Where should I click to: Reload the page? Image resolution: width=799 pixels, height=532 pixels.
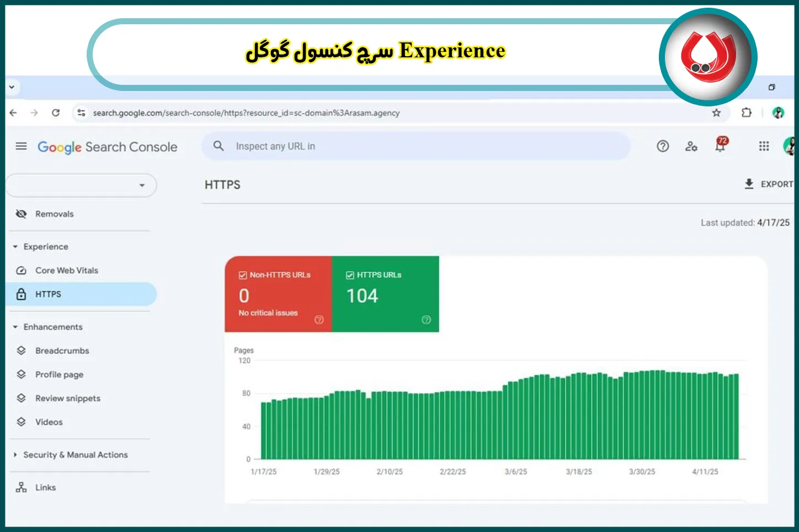[x=56, y=113]
